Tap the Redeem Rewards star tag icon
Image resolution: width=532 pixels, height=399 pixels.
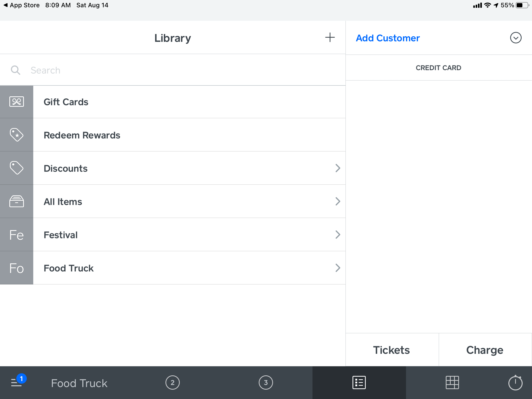[17, 135]
